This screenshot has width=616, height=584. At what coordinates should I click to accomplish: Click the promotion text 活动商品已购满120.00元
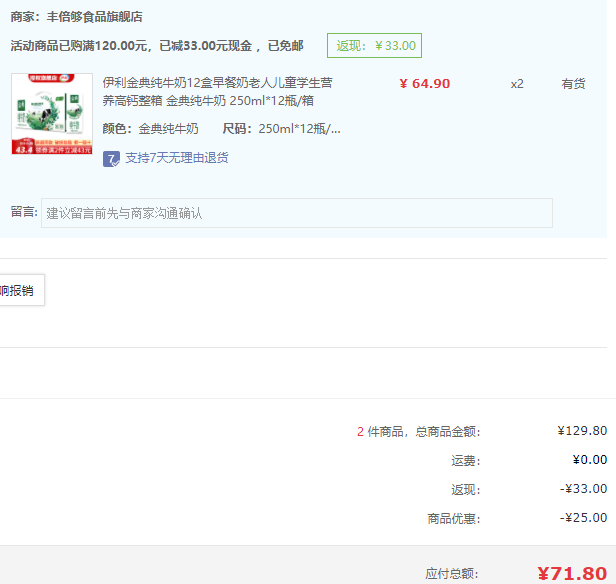coord(79,46)
